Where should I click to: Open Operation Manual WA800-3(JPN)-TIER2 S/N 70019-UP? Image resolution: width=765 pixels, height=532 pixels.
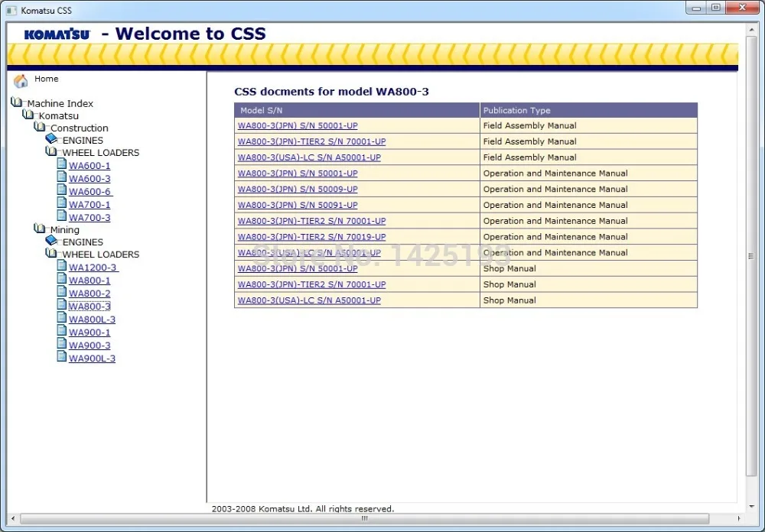[x=312, y=237]
